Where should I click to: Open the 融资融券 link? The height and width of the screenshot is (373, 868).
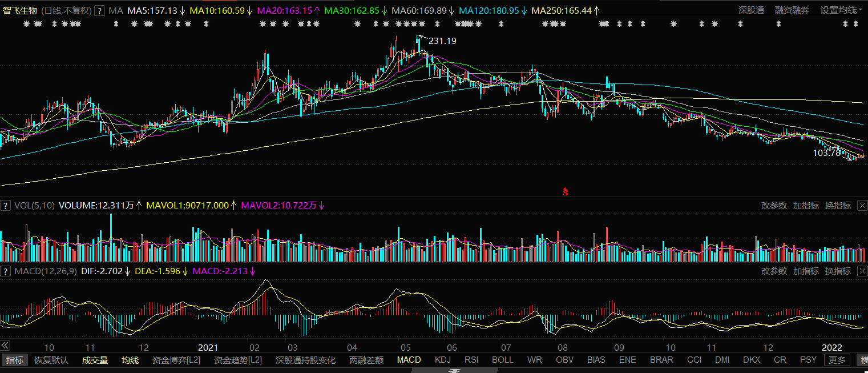(x=792, y=10)
